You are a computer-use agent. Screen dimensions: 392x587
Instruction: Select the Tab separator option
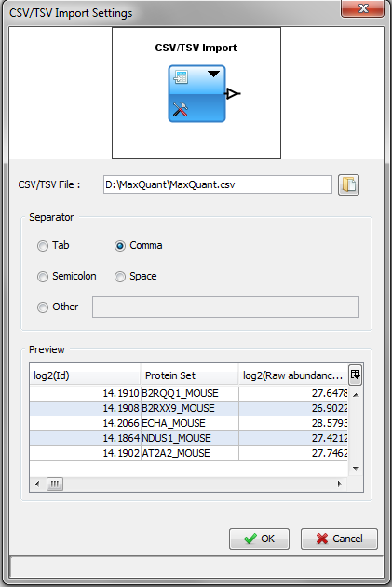tap(43, 246)
